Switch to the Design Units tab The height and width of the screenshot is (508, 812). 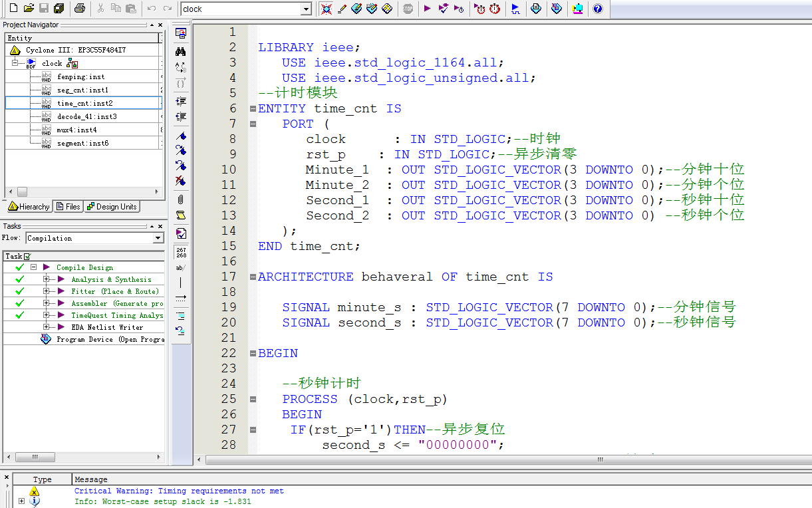[111, 207]
